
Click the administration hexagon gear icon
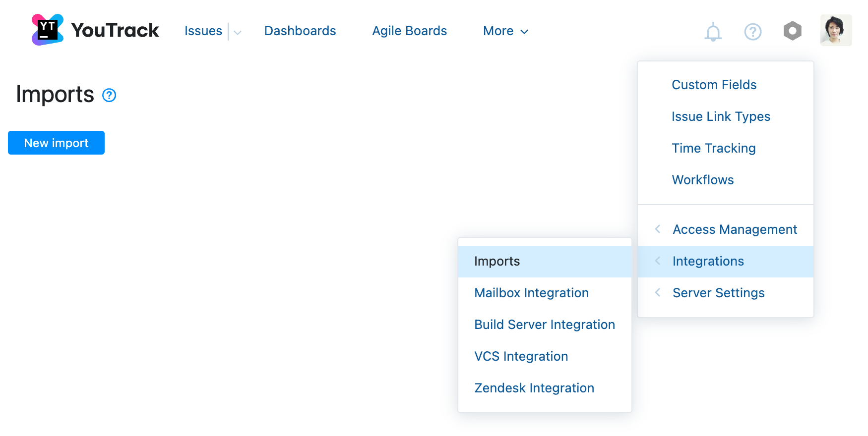coord(792,31)
